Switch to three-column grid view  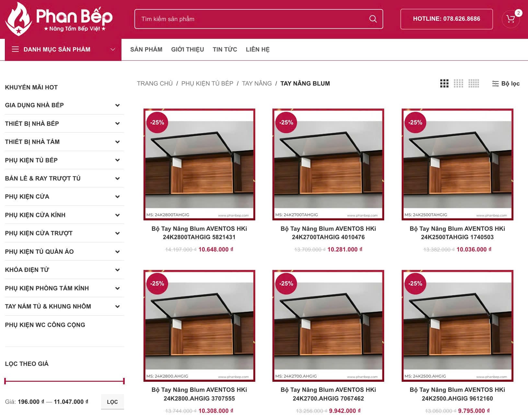(444, 83)
